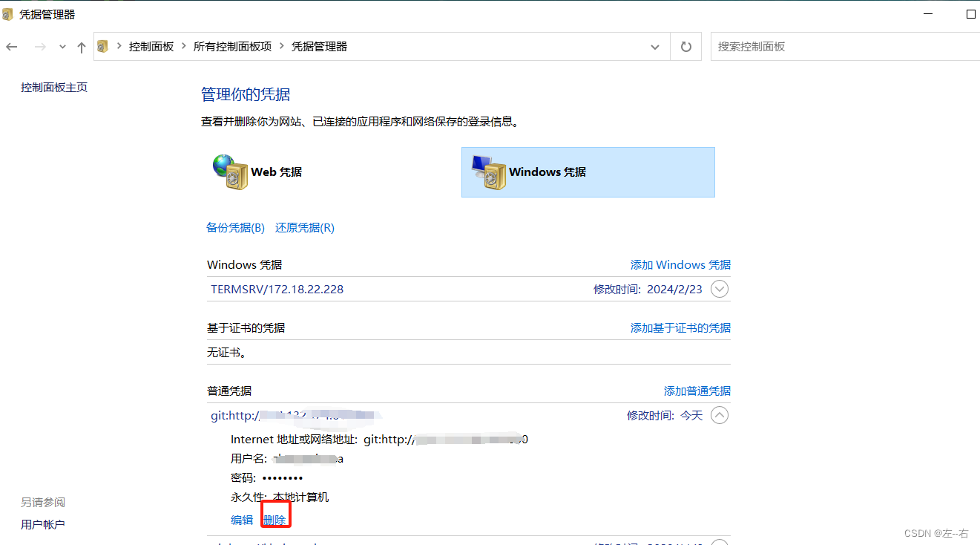Screen dimensions: 980x545
Task: Select the Web 凭据 category icon
Action: (x=230, y=171)
